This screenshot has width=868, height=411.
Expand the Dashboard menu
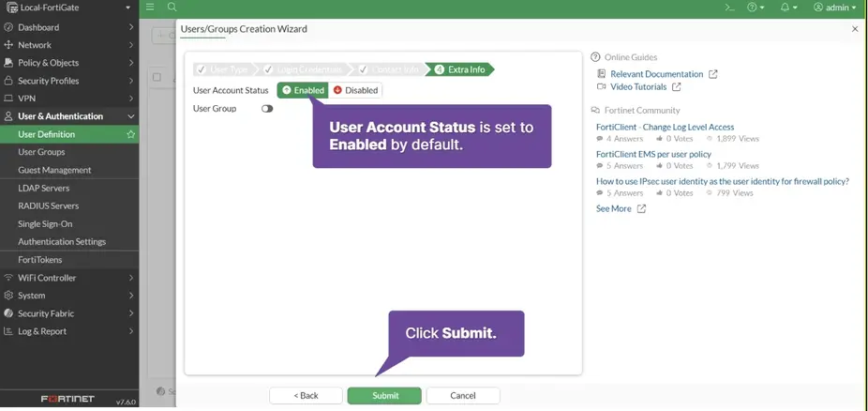(69, 27)
